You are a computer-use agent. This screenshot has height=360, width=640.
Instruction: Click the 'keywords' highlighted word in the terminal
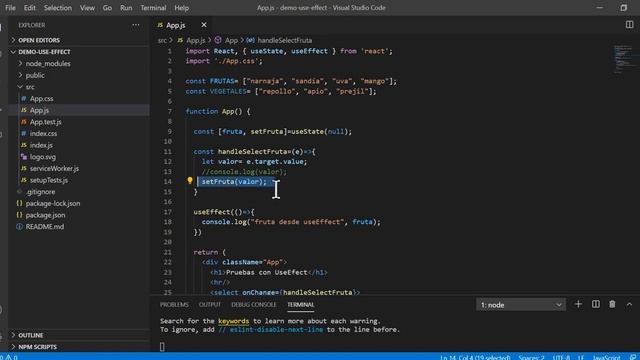(233, 321)
